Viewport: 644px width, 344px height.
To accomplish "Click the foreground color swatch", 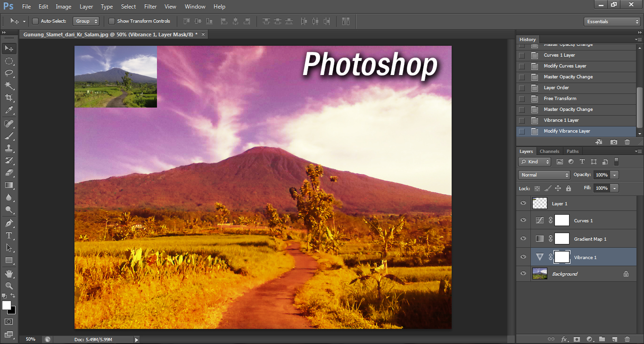I will [x=6, y=306].
